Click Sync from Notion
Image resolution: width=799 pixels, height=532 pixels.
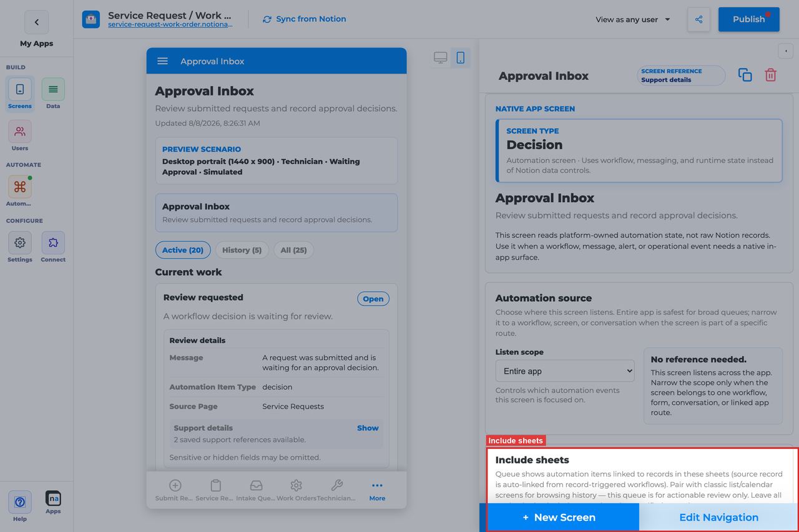304,19
